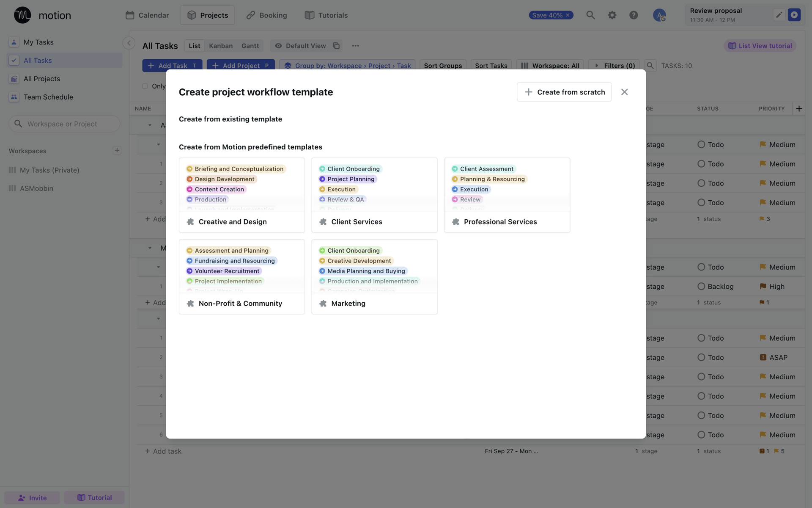This screenshot has width=812, height=508.
Task: Click Create from scratch button
Action: click(x=564, y=92)
